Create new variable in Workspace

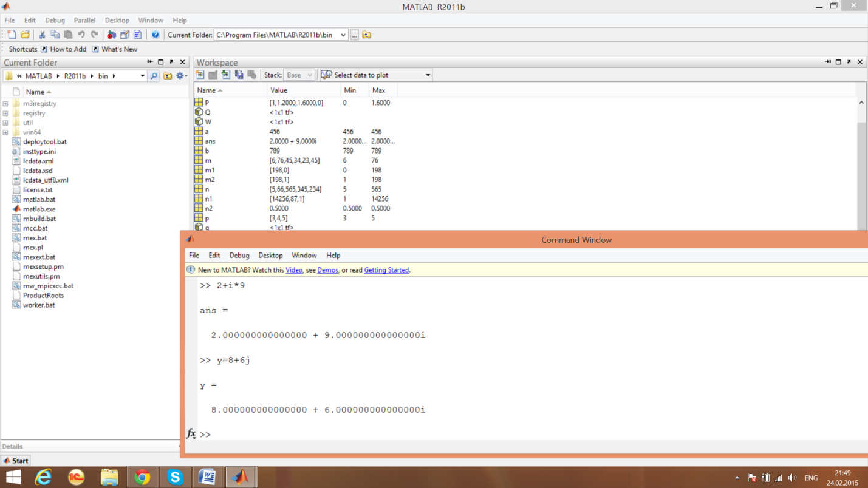200,75
